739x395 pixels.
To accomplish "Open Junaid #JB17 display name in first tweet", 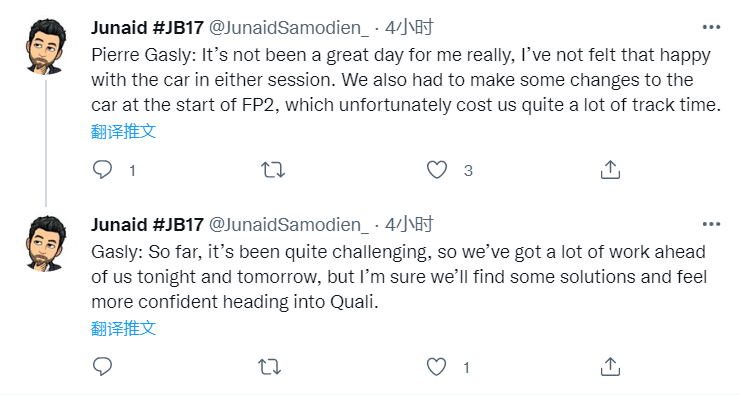I will click(147, 28).
